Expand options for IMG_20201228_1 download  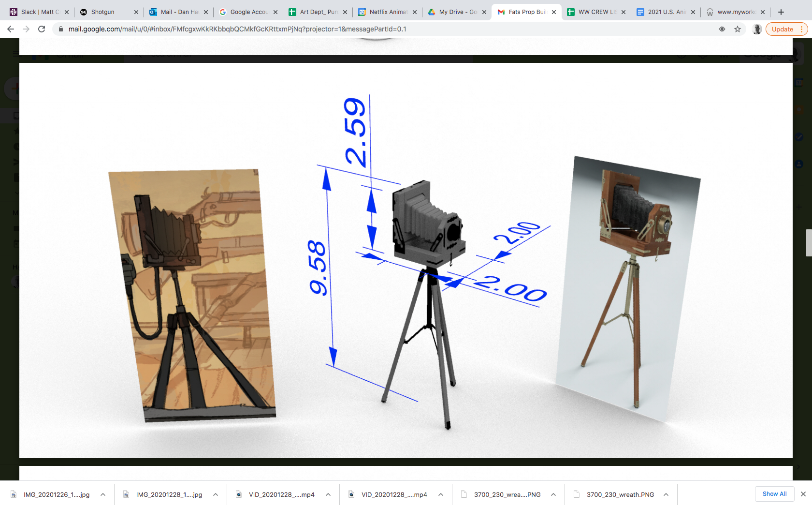pyautogui.click(x=216, y=494)
